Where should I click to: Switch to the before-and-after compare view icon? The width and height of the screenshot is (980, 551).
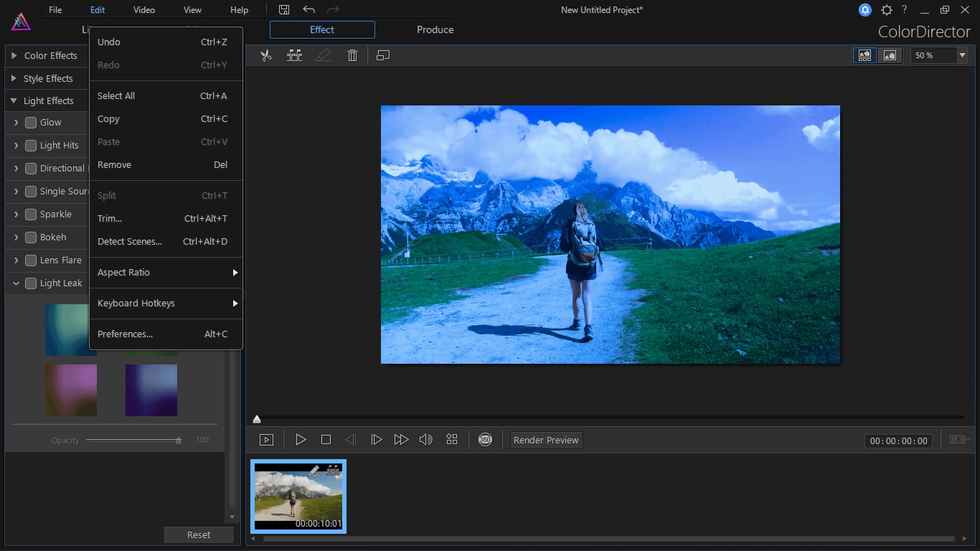(865, 55)
